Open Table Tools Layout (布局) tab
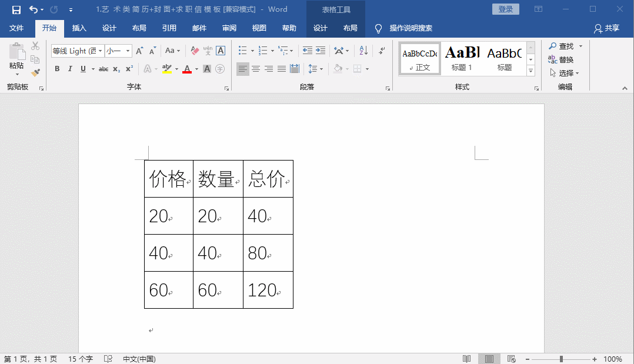634x364 pixels. click(x=350, y=28)
